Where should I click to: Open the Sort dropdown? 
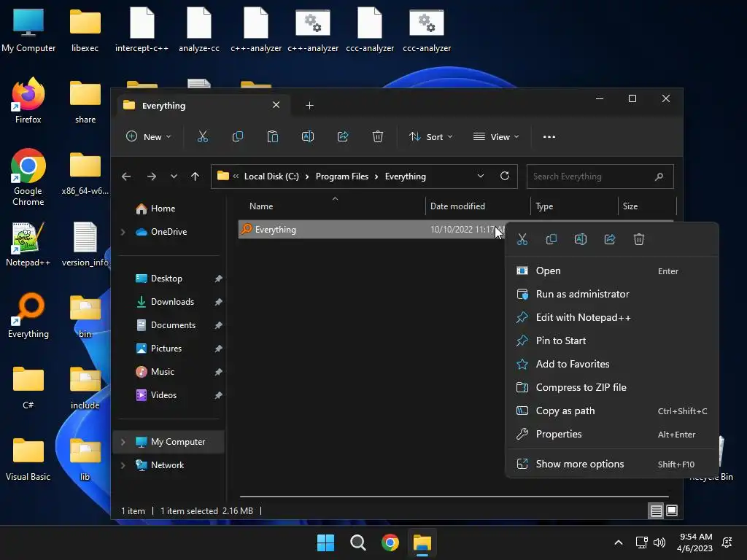point(430,136)
